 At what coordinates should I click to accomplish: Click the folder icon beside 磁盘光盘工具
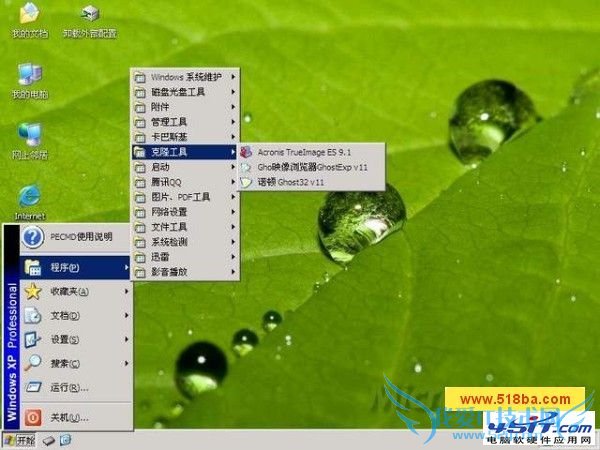click(x=140, y=92)
